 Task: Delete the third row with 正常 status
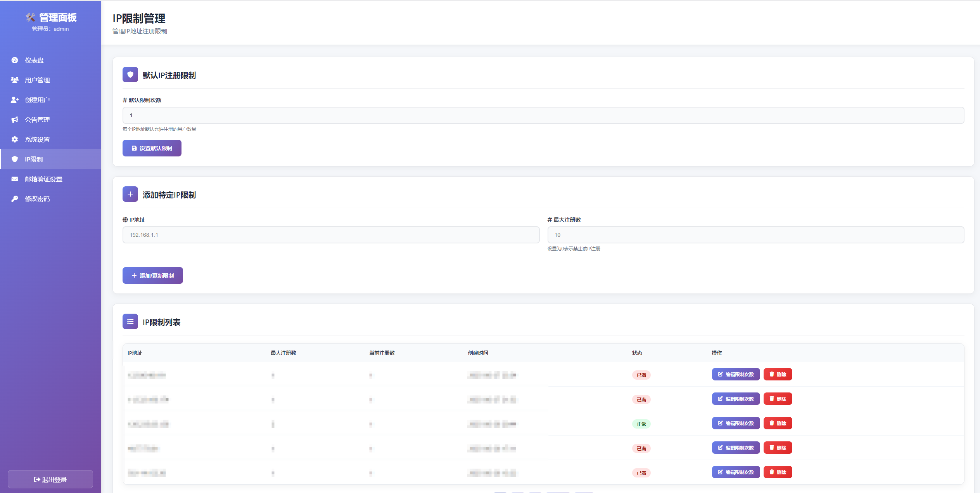[x=778, y=423]
